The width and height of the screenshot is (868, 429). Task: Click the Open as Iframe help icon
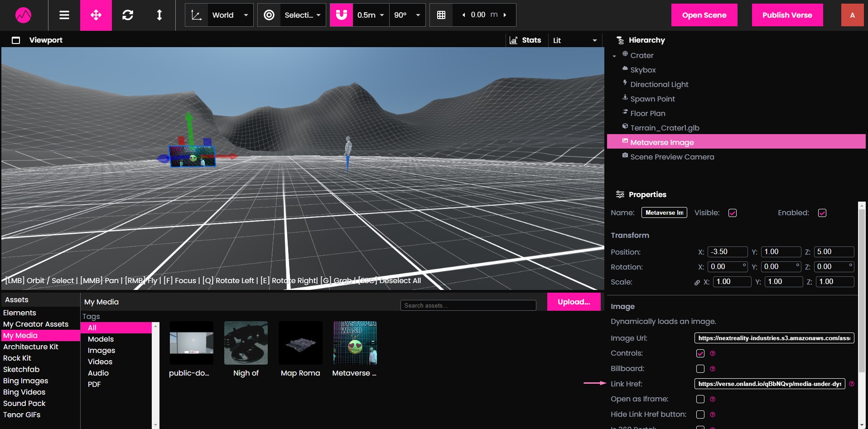(x=713, y=399)
